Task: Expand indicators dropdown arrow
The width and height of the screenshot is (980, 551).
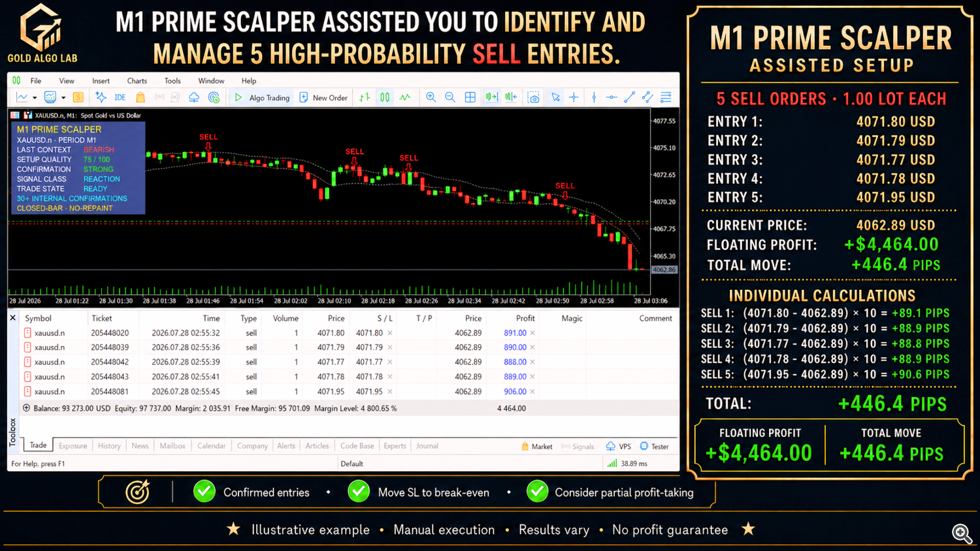Action: coord(63,98)
